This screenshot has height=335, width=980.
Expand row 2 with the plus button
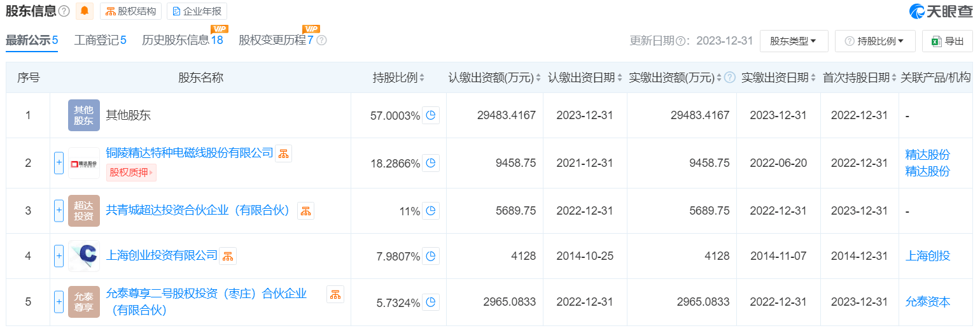tap(59, 163)
